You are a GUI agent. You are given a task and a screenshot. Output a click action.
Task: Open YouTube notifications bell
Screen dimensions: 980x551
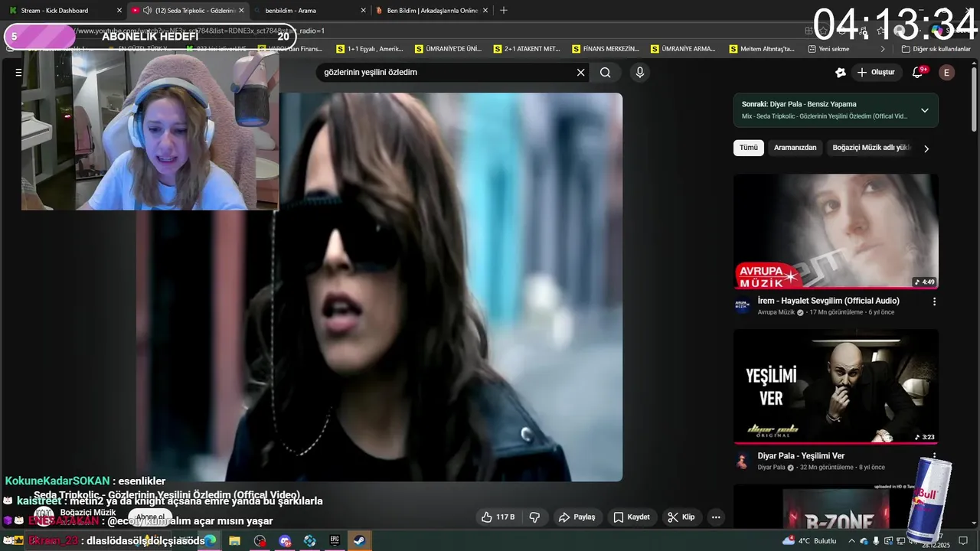pos(918,72)
